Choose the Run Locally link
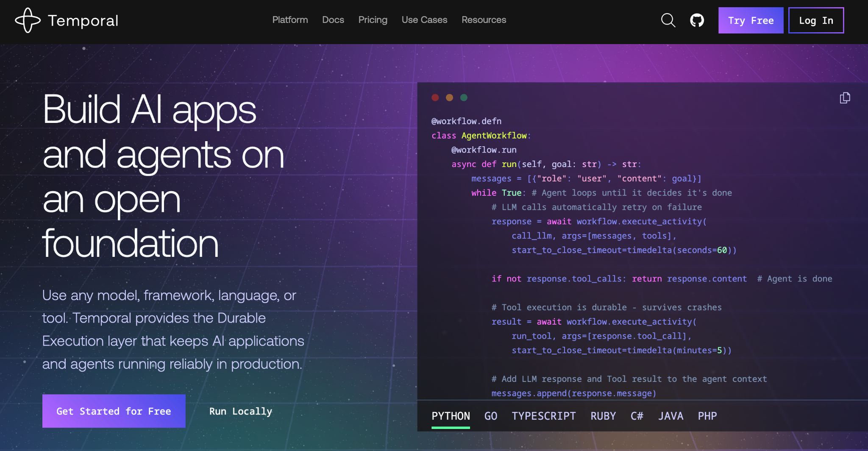 241,411
